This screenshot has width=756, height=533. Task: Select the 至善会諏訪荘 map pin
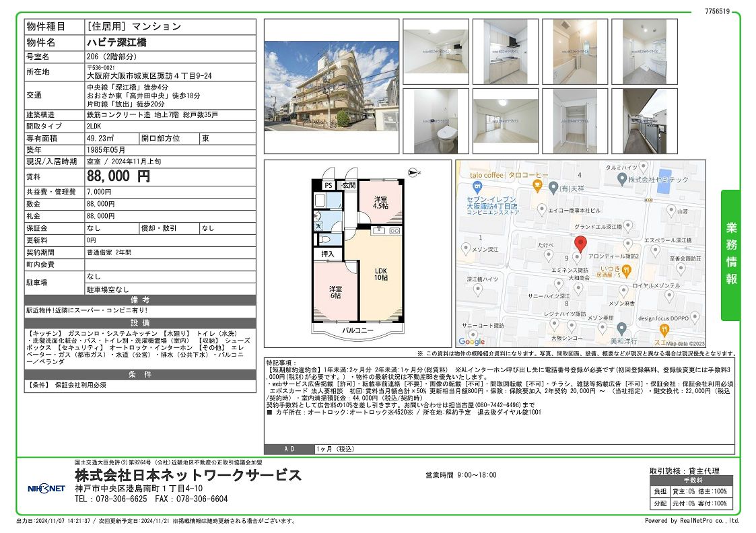681,269
